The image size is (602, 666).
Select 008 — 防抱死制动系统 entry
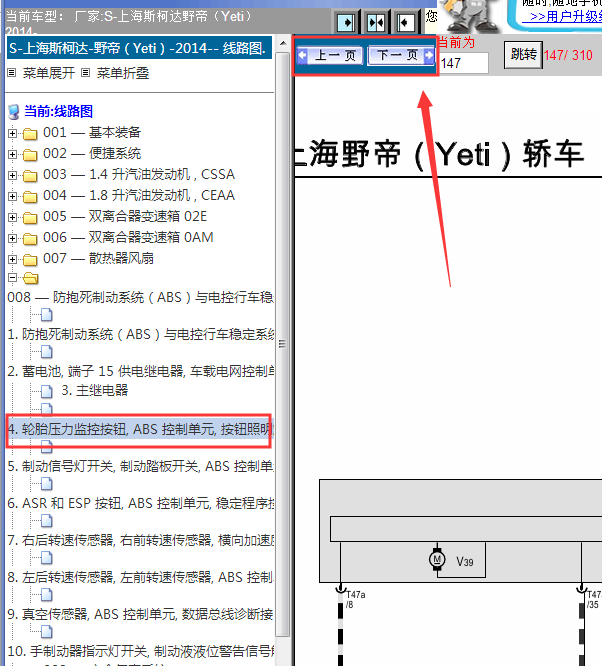tap(141, 297)
